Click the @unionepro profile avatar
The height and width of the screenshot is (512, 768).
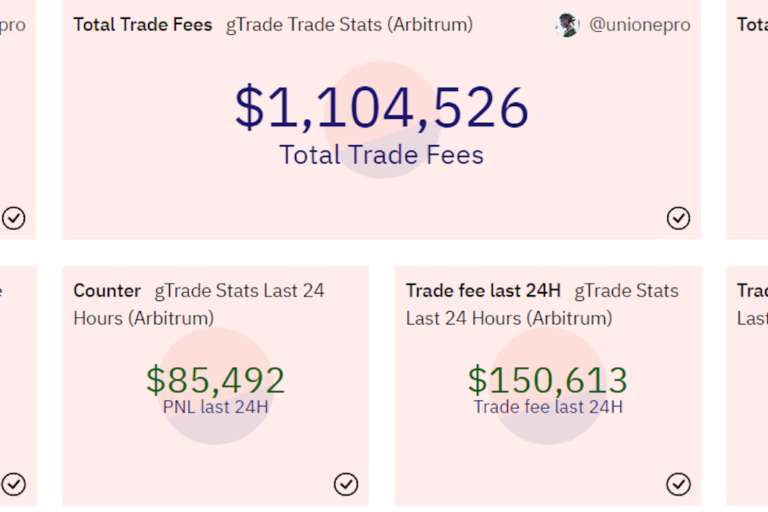tap(567, 25)
